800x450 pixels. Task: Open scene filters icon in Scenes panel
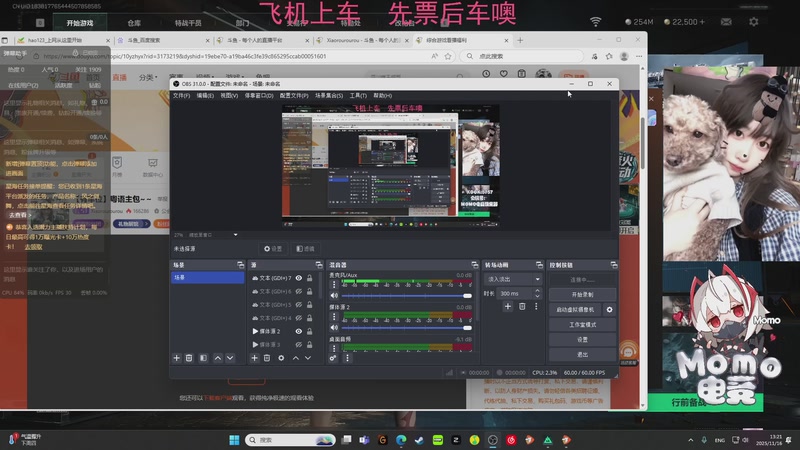pos(203,358)
